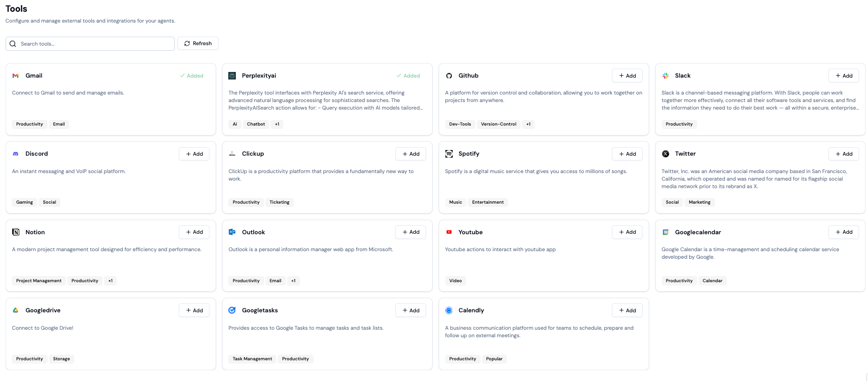
Task: Click the +1 tag on Outlook card
Action: [x=293, y=281]
